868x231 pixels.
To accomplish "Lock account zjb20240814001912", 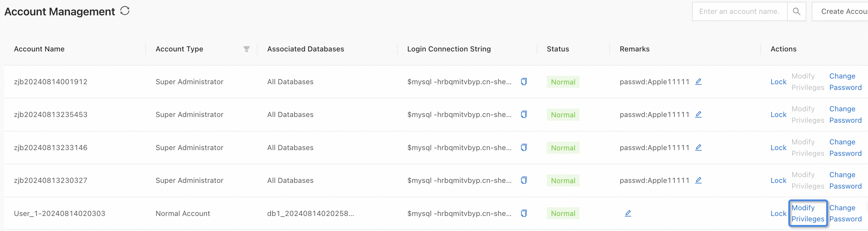I will [778, 82].
